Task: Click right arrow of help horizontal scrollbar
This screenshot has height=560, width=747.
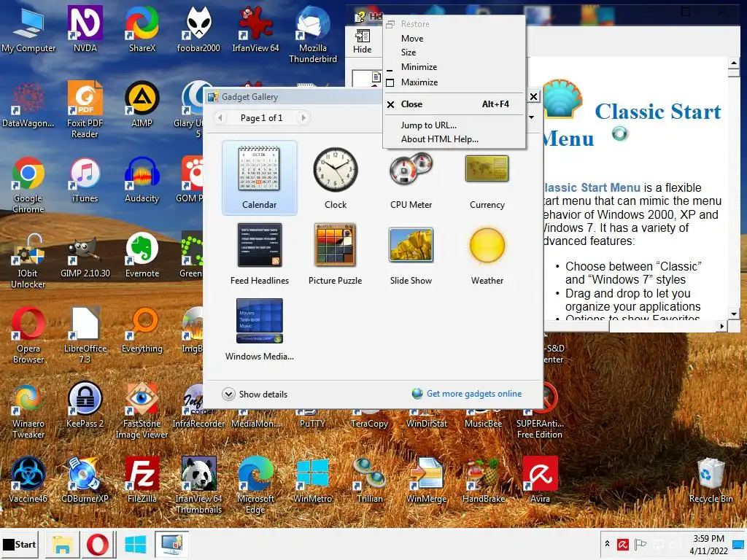Action: 722,326
